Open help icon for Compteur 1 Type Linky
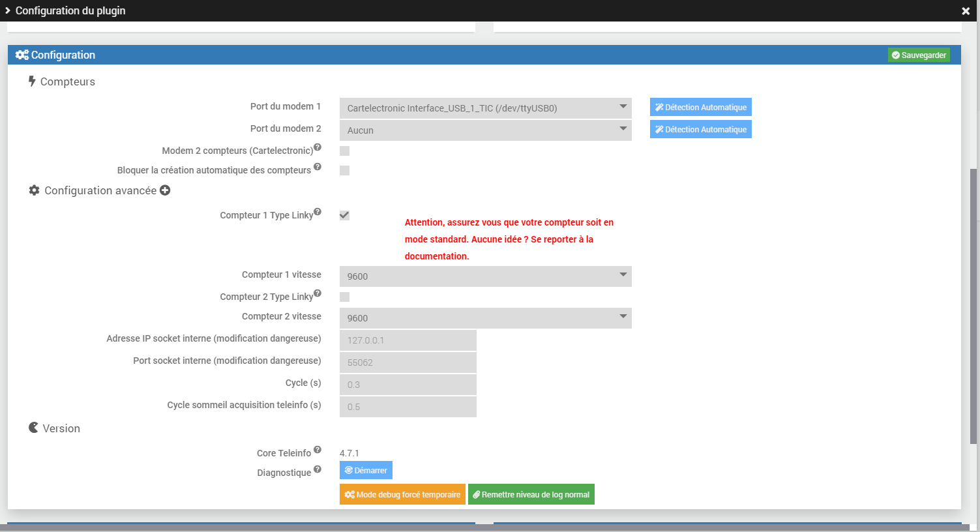Image resolution: width=980 pixels, height=532 pixels. 317,211
